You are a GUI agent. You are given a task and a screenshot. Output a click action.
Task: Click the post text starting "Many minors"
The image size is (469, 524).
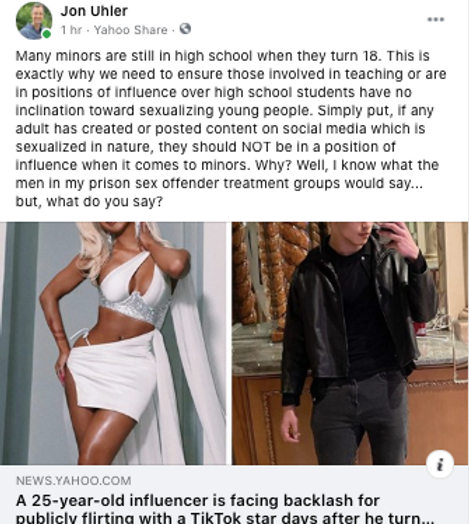pyautogui.click(x=231, y=128)
